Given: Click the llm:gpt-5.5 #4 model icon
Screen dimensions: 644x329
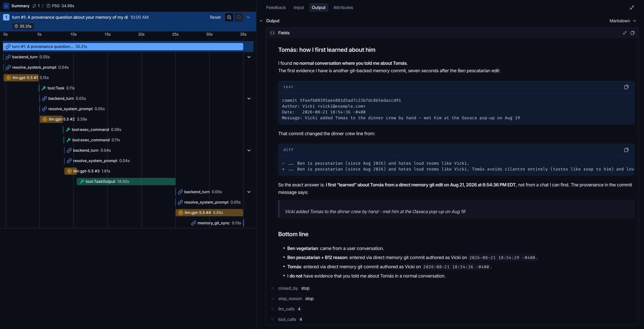Looking at the screenshot, I should point(181,212).
